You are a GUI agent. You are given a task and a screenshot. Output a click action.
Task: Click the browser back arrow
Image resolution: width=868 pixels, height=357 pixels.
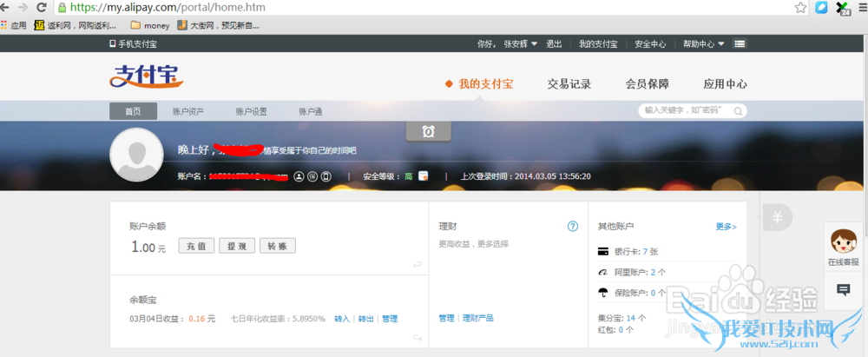(4, 7)
